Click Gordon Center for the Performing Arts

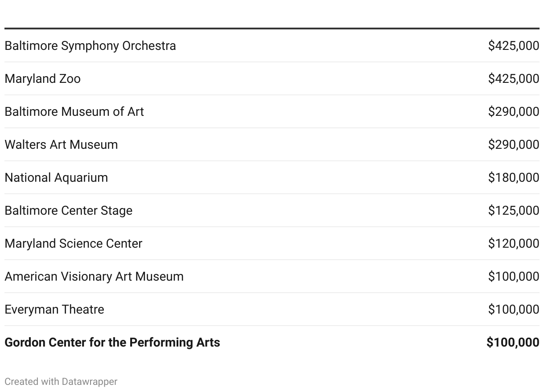tap(112, 343)
